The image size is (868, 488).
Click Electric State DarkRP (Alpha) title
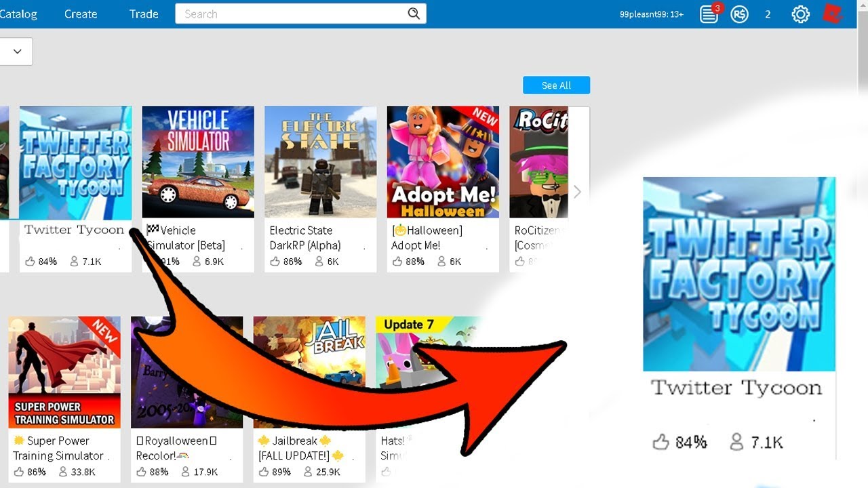point(305,238)
